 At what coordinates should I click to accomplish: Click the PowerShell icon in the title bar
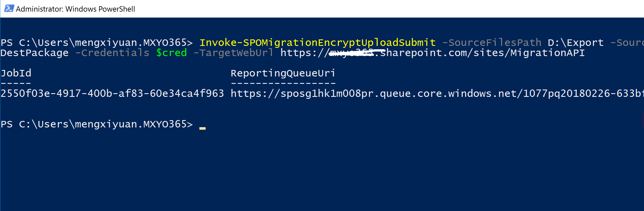pyautogui.click(x=9, y=8)
